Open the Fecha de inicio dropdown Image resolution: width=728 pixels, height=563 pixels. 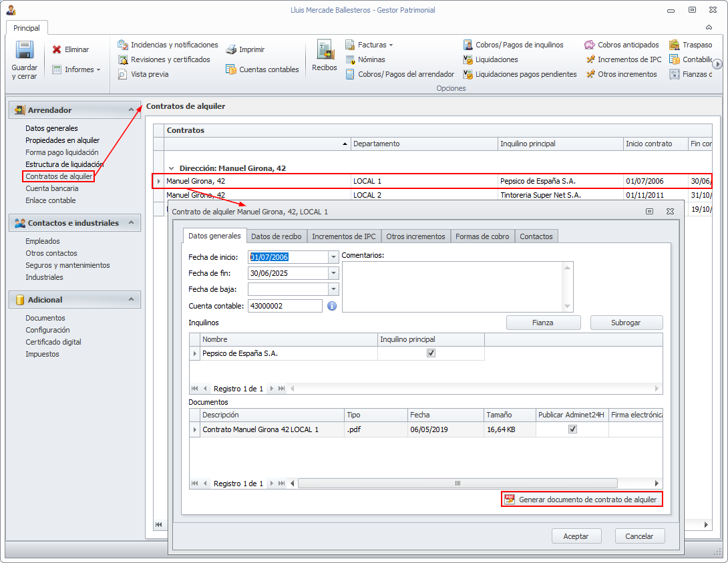point(333,257)
